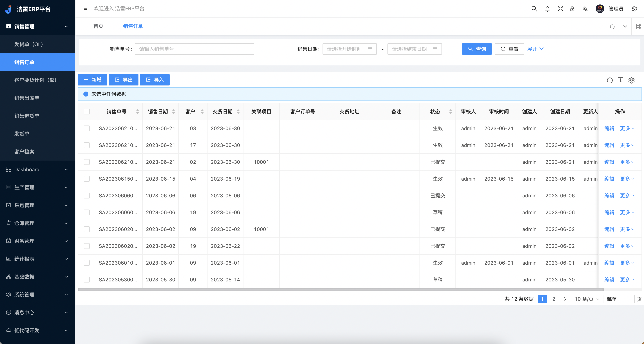Click next page arrow in pagination
Screen dimensions: 644x344
(x=565, y=299)
